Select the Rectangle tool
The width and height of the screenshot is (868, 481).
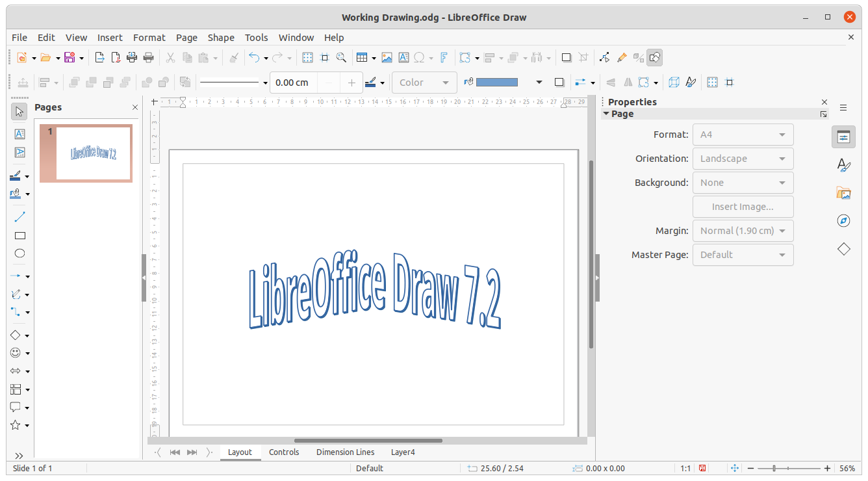pos(19,235)
